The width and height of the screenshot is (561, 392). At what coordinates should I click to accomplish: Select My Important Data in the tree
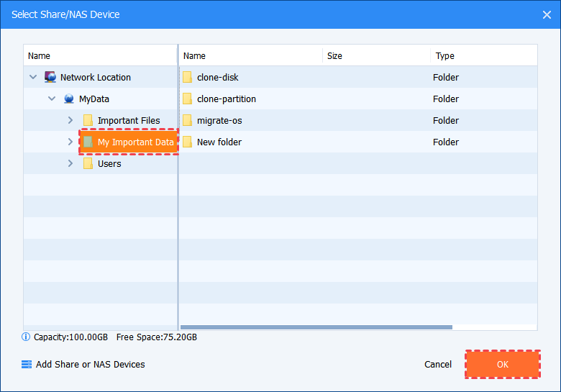tap(135, 142)
